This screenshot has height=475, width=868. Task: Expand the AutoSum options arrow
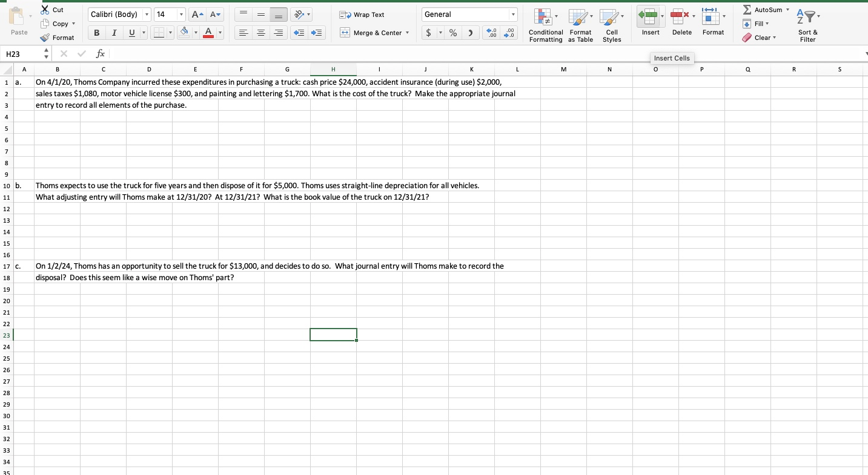point(787,10)
